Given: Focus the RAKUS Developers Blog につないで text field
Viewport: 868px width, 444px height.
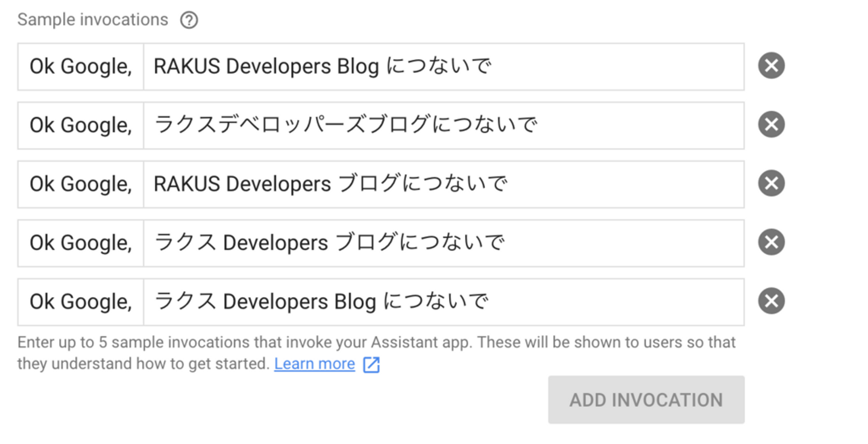Looking at the screenshot, I should tap(443, 66).
